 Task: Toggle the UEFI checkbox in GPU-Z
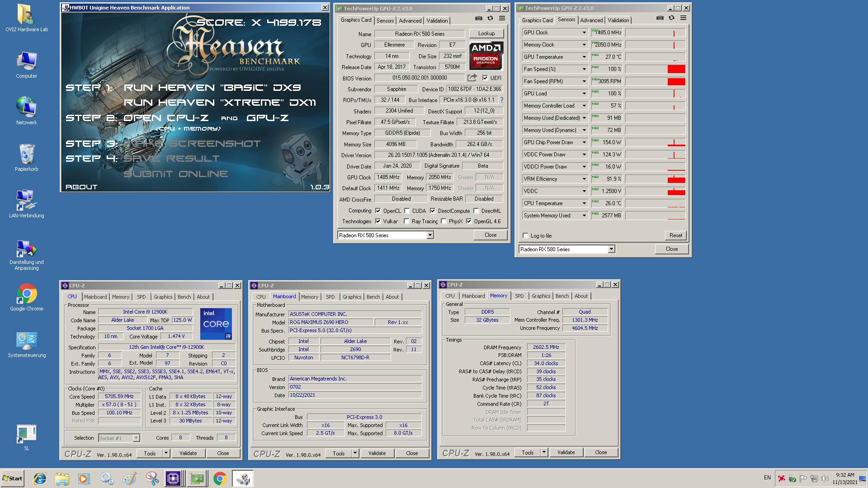tap(485, 78)
